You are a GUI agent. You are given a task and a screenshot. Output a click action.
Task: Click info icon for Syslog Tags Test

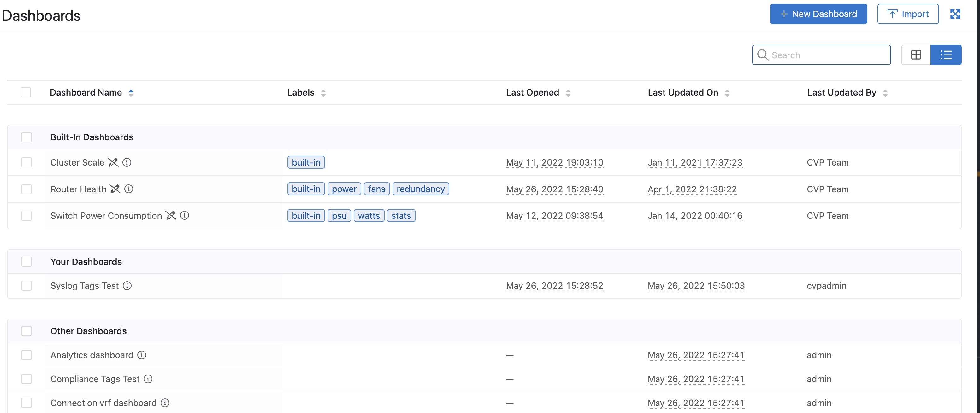coord(127,286)
